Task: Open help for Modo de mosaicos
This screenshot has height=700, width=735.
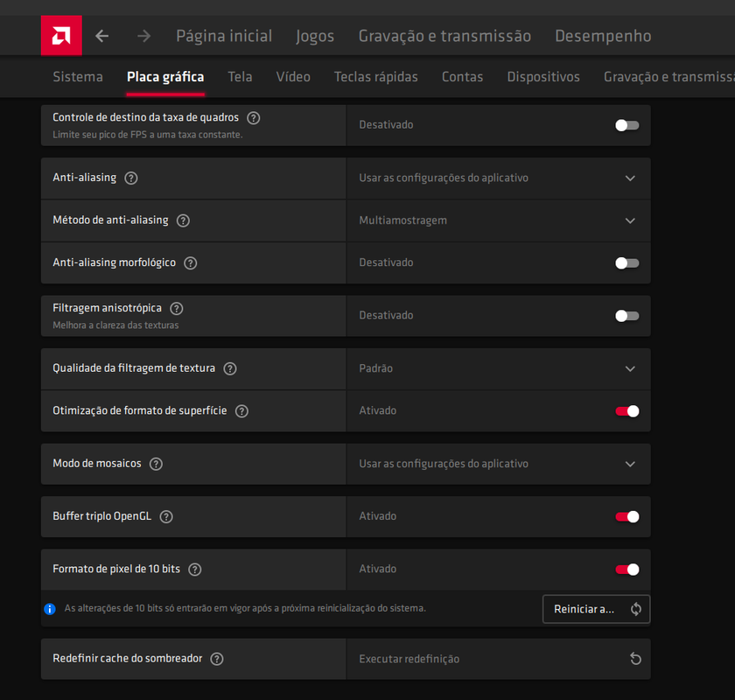Action: (x=156, y=464)
